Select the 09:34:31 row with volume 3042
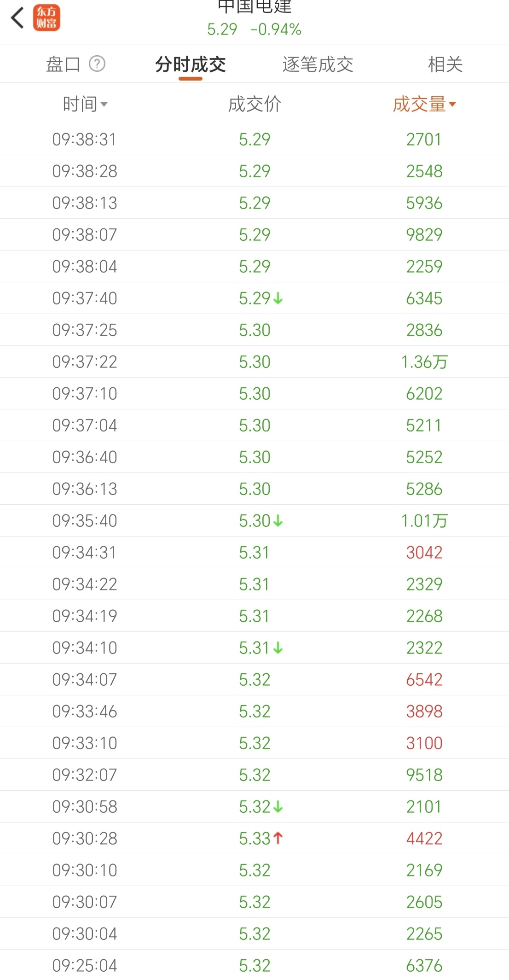This screenshot has height=980, width=509. [254, 553]
